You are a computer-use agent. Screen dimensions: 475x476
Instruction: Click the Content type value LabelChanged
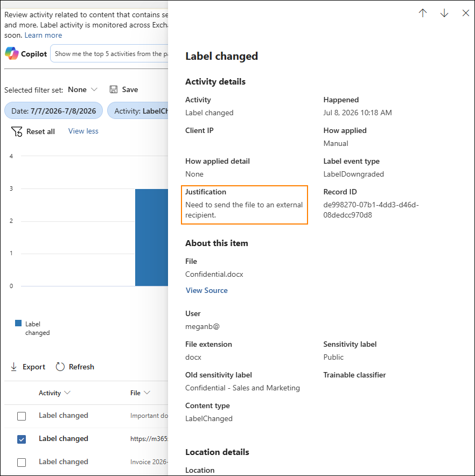tap(208, 418)
